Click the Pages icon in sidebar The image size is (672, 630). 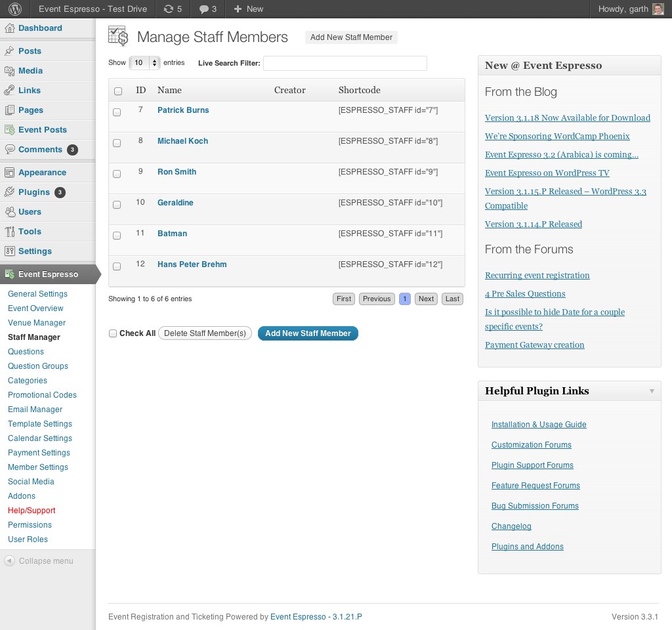[x=9, y=110]
